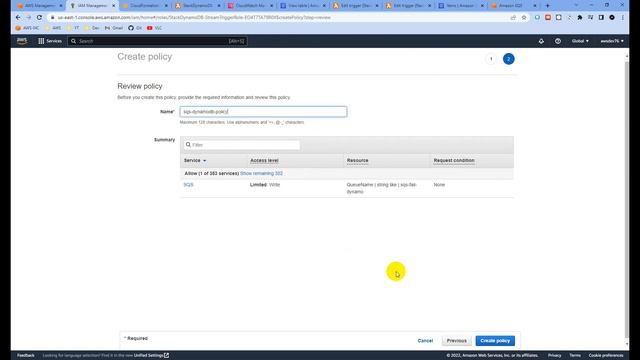Click the browser forward arrow

click(x=29, y=18)
